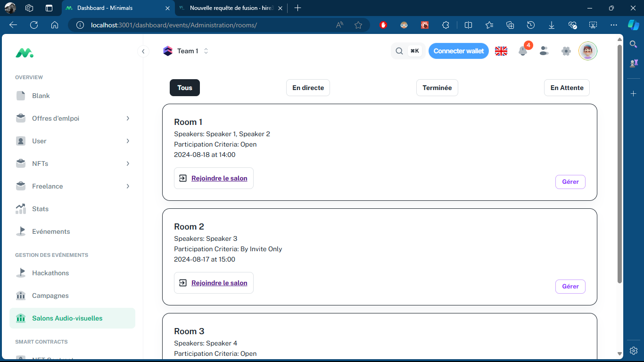The image size is (644, 362).
Task: Switch to the Nouvelle requête de fusion tab
Action: coord(231,8)
